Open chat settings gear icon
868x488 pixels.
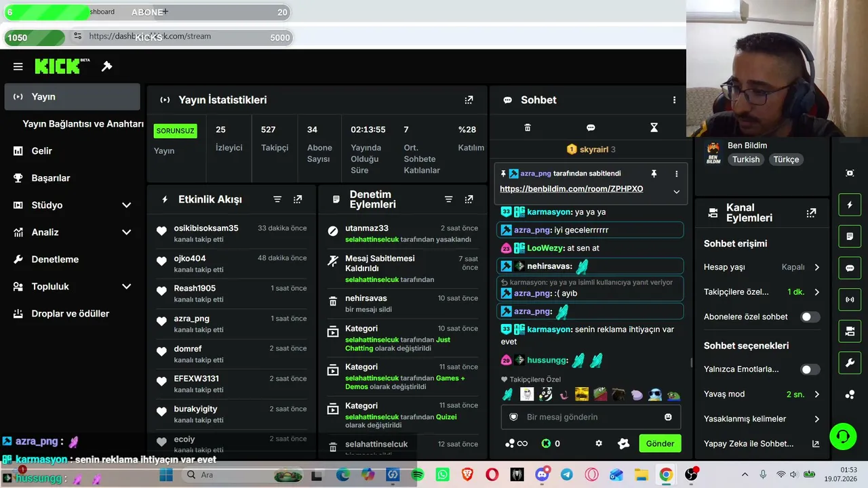[599, 443]
